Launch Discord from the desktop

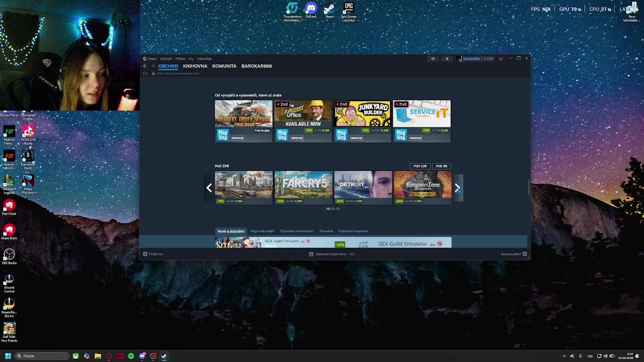pos(311,11)
